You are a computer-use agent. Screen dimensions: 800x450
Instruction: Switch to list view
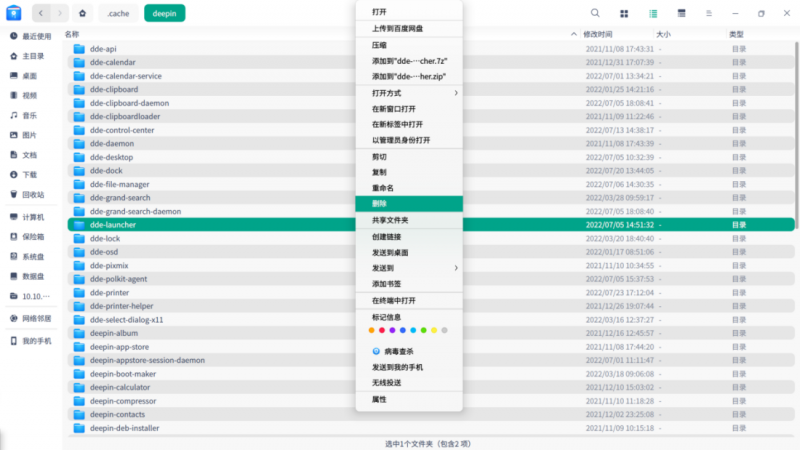(x=653, y=14)
